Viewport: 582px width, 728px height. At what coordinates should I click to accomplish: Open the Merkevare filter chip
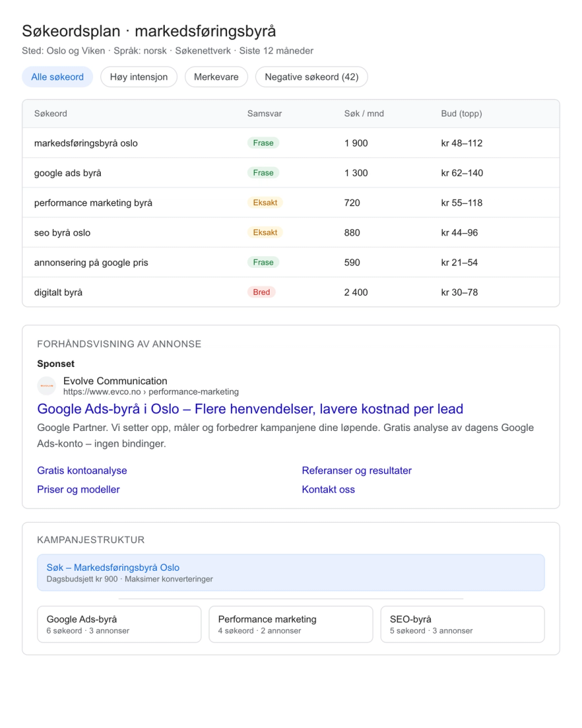216,77
